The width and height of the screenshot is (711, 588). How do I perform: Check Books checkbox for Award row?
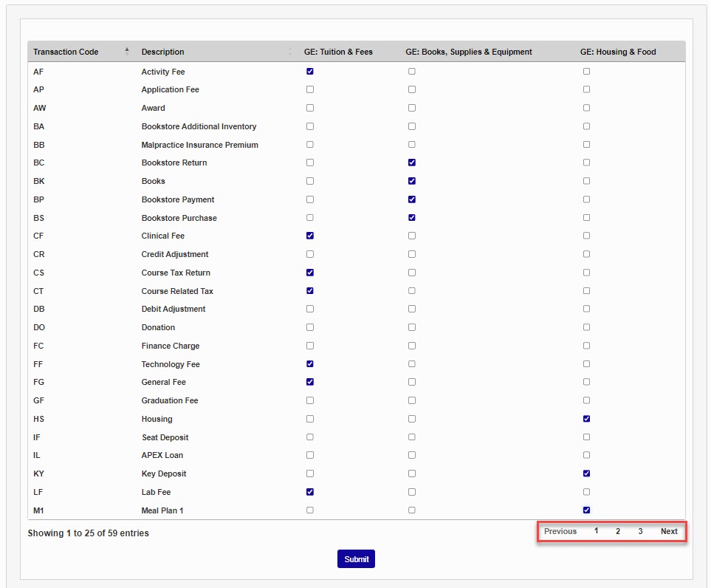[x=412, y=108]
